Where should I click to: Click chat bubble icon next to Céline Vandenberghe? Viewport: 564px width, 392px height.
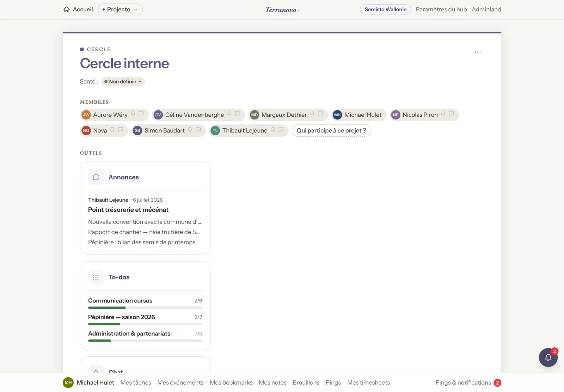point(238,114)
